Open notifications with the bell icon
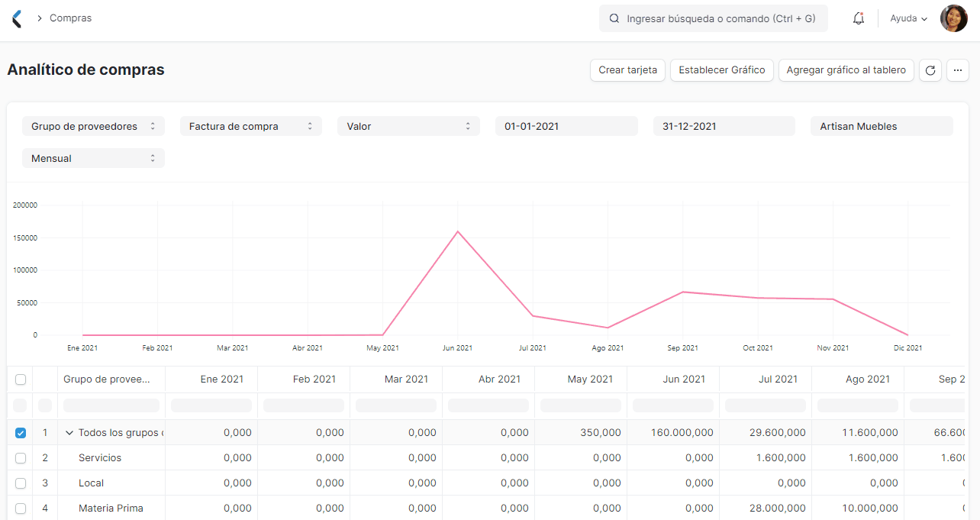980x520 pixels. 858,18
